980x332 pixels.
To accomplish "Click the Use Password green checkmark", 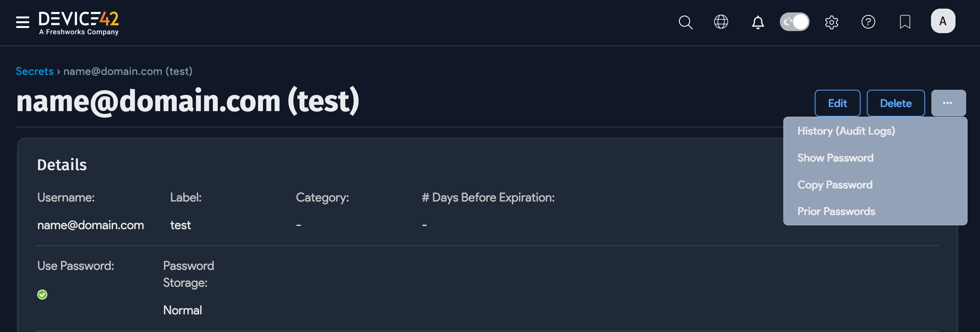I will pyautogui.click(x=42, y=294).
